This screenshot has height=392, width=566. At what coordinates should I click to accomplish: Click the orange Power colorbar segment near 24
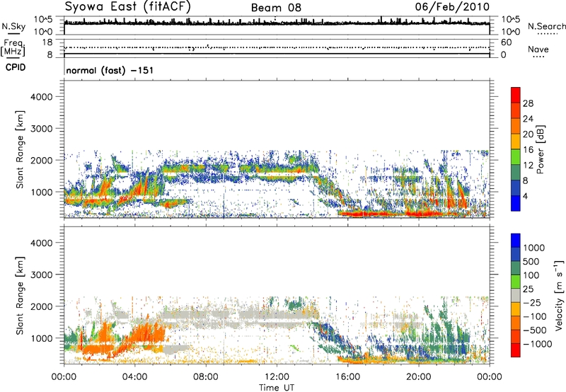point(516,126)
